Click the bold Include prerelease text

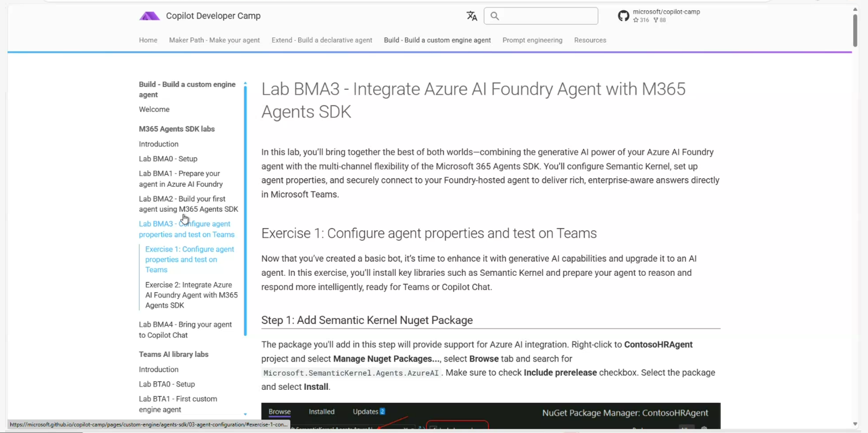(x=560, y=373)
